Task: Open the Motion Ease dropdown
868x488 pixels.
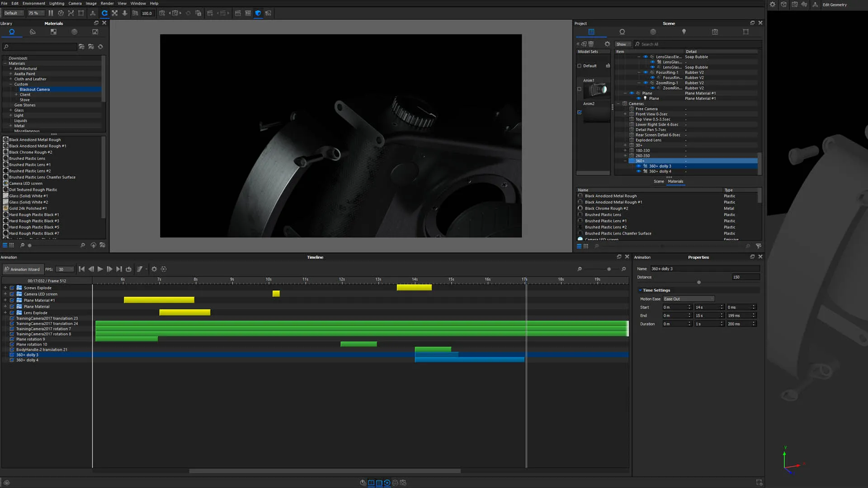Action: [688, 299]
